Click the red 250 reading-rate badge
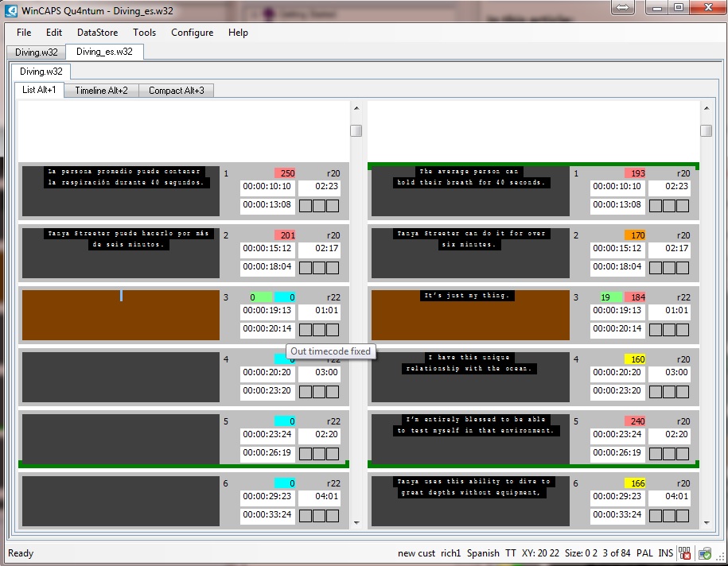This screenshot has width=728, height=566. pos(285,173)
